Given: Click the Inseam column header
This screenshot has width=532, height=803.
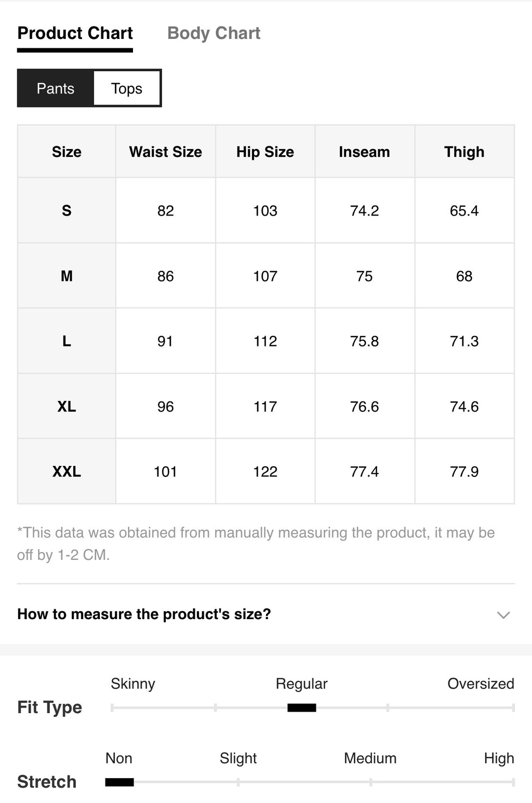Looking at the screenshot, I should point(364,152).
